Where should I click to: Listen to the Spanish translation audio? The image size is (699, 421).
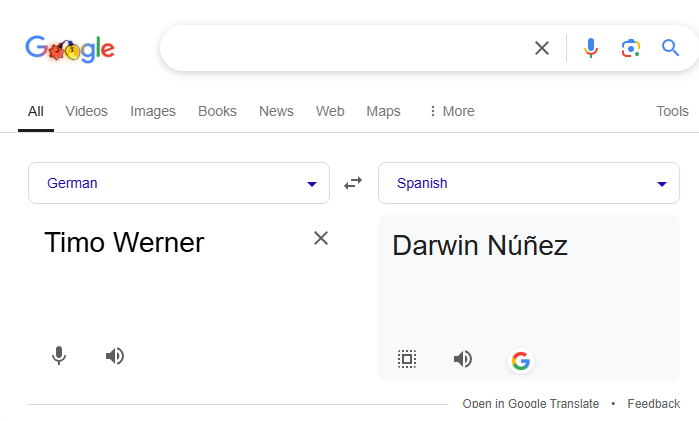(463, 359)
